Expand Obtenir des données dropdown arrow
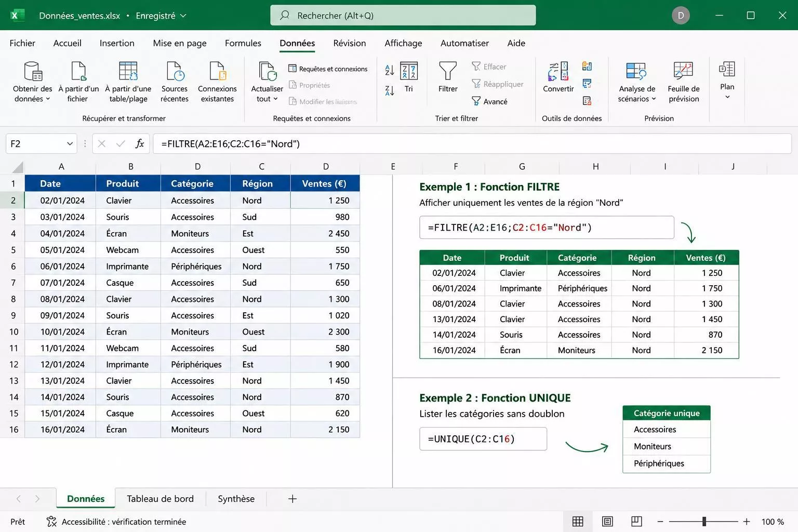This screenshot has height=532, width=798. [48, 99]
